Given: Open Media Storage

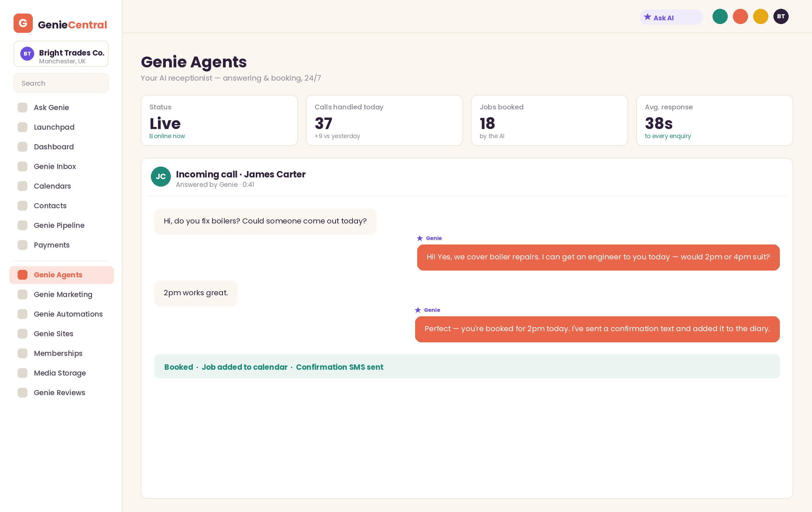Looking at the screenshot, I should (x=62, y=373).
